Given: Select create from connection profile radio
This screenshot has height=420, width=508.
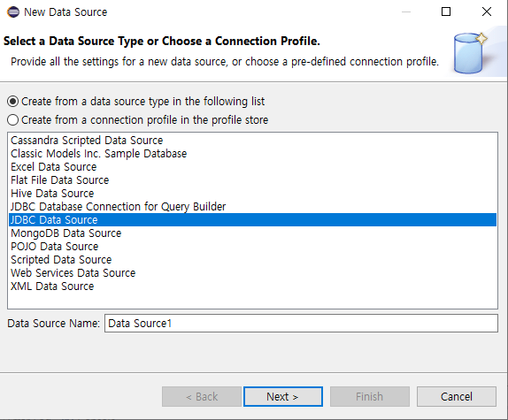Looking at the screenshot, I should [x=12, y=120].
